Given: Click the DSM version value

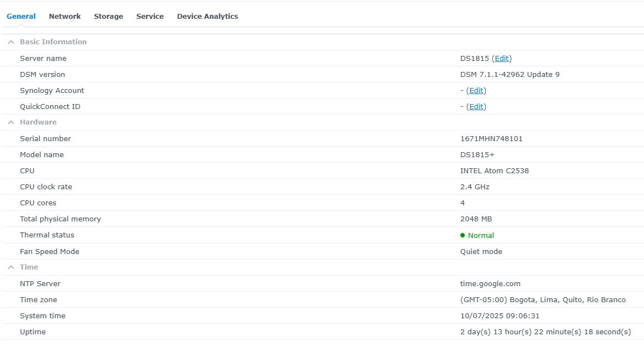Looking at the screenshot, I should (510, 75).
